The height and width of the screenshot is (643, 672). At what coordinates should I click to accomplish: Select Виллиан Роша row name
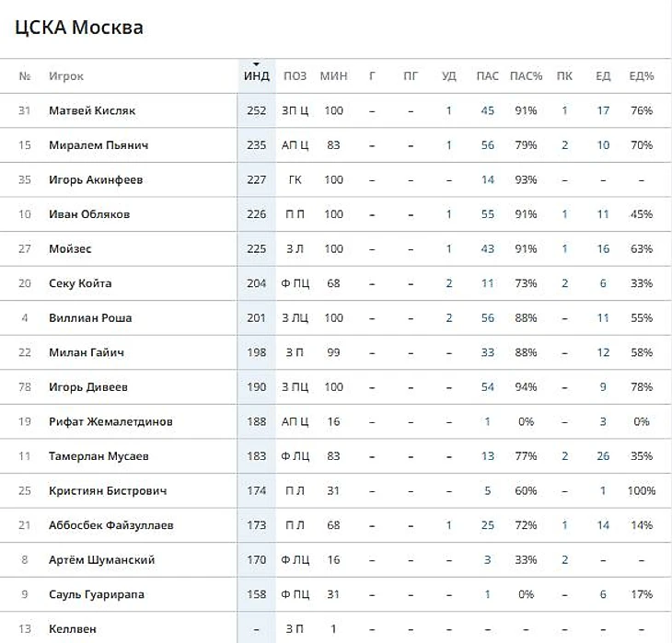[x=90, y=318]
